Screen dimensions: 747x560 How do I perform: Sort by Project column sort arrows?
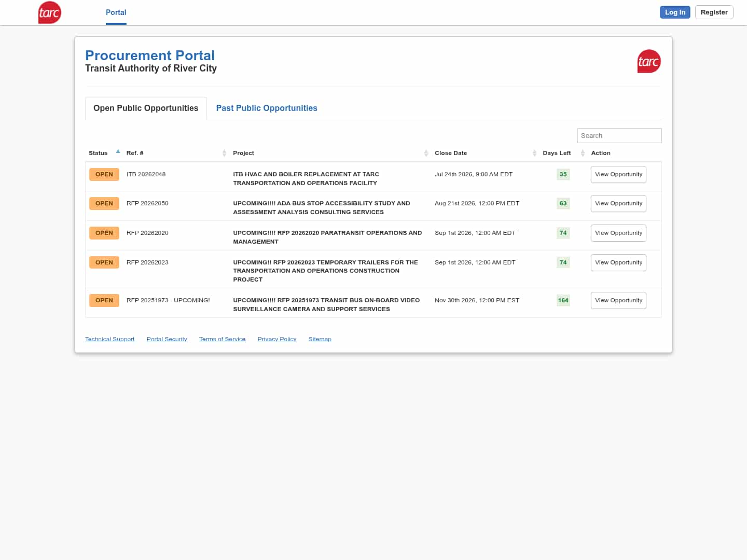click(426, 153)
